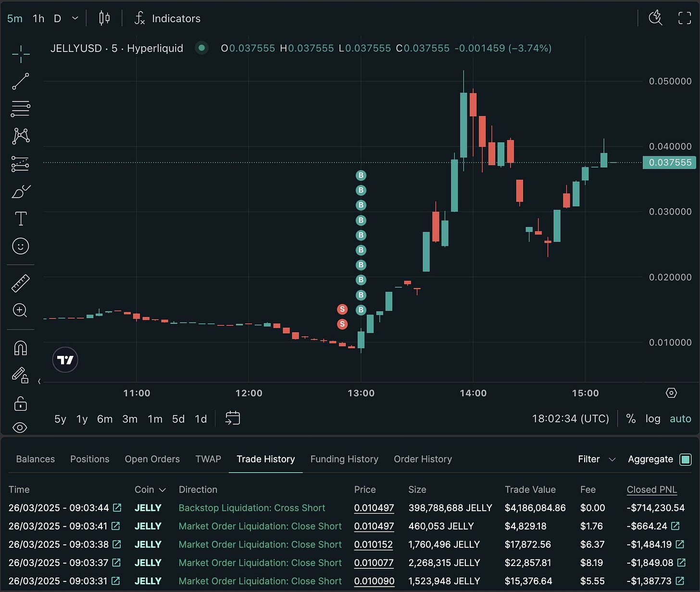Toggle stay in drawing mode pencil-lock
700x592 pixels.
(x=21, y=375)
